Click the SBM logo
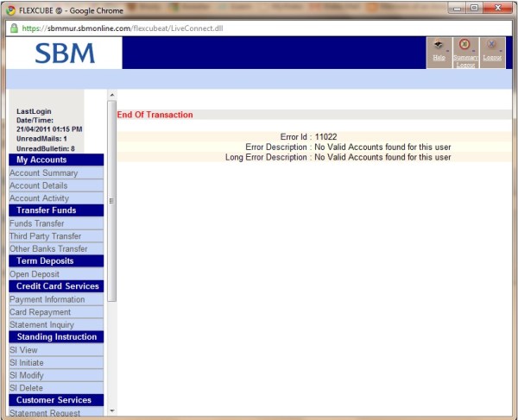This screenshot has width=518, height=420. (65, 53)
